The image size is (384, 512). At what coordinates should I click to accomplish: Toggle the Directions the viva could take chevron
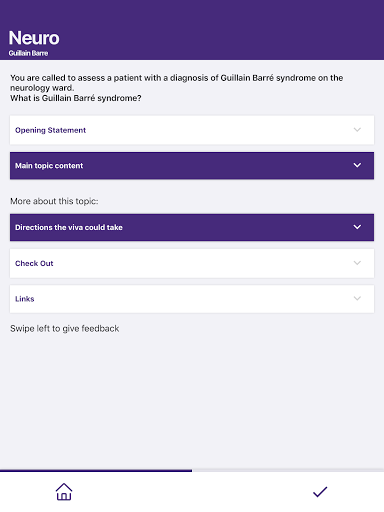tap(357, 227)
